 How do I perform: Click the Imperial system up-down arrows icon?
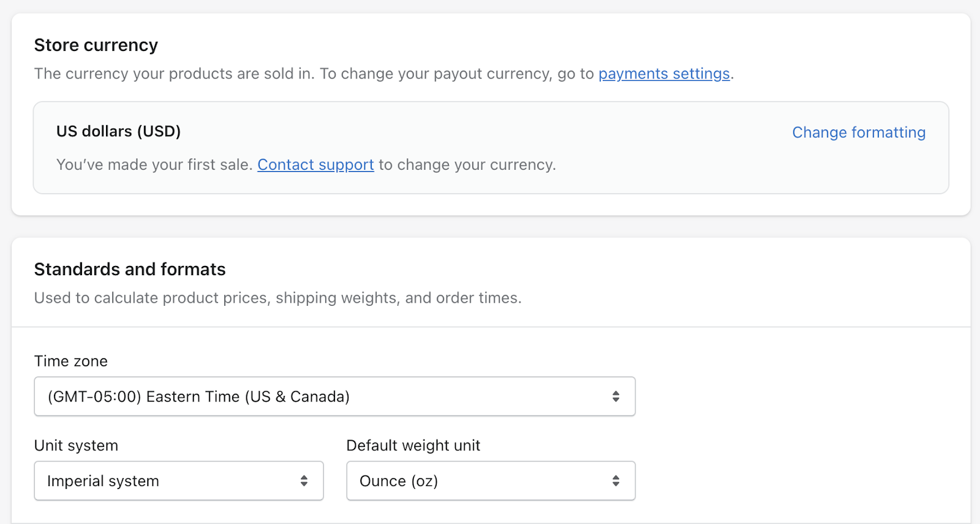pyautogui.click(x=304, y=481)
